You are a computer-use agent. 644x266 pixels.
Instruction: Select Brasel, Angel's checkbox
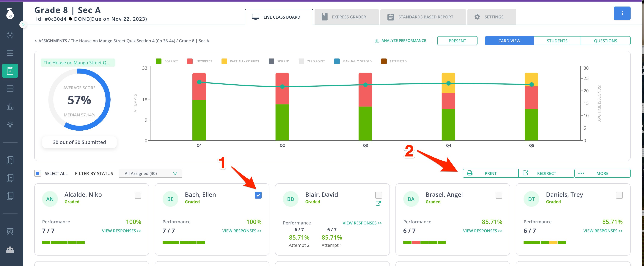tap(499, 195)
